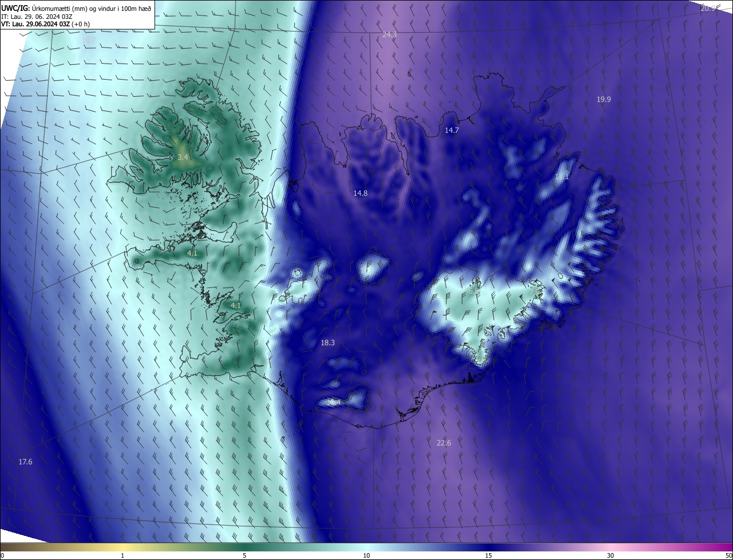Click the color scale at label 30
Viewport: 733px width, 560px height.
pos(610,556)
